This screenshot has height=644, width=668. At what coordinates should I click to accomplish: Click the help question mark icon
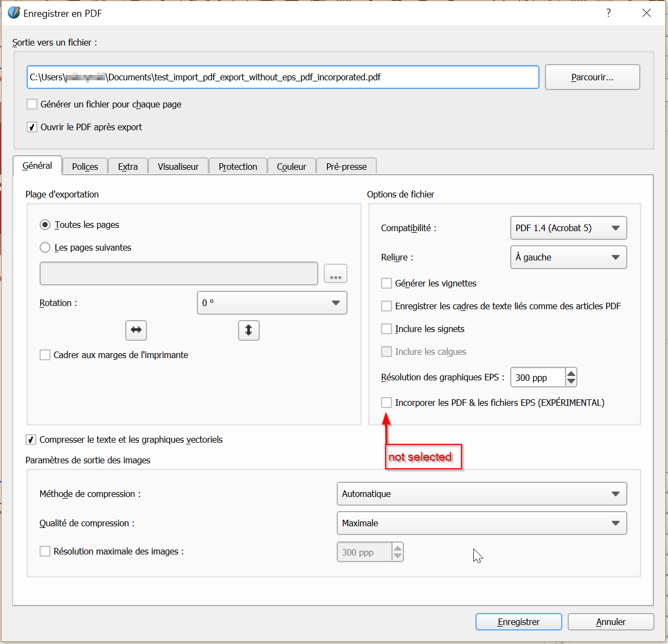click(x=608, y=13)
